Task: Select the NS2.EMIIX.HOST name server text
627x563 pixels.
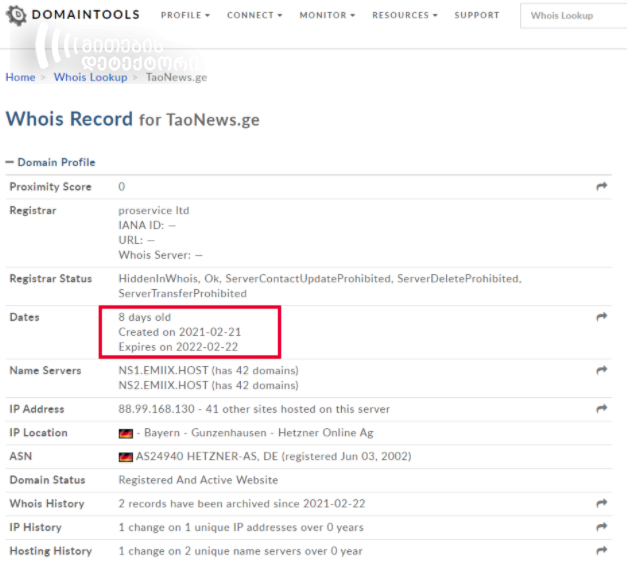Action: coord(163,385)
